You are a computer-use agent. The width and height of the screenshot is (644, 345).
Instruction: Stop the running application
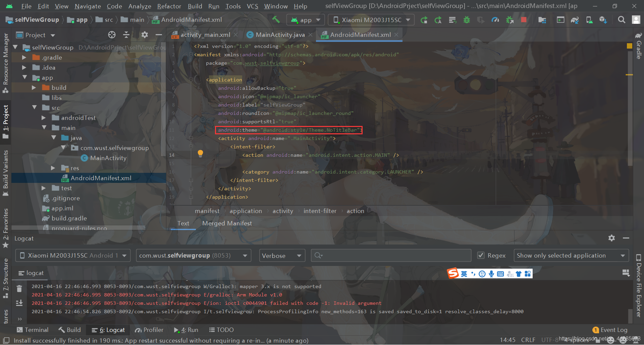click(524, 19)
